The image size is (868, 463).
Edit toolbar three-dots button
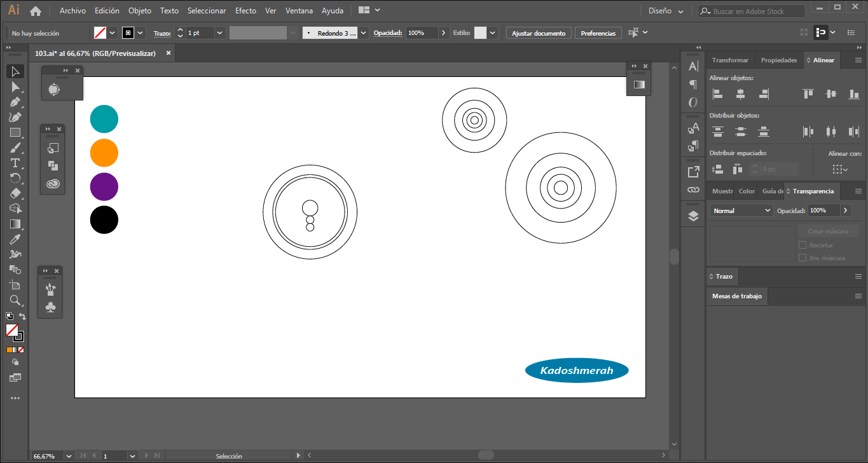tap(15, 398)
